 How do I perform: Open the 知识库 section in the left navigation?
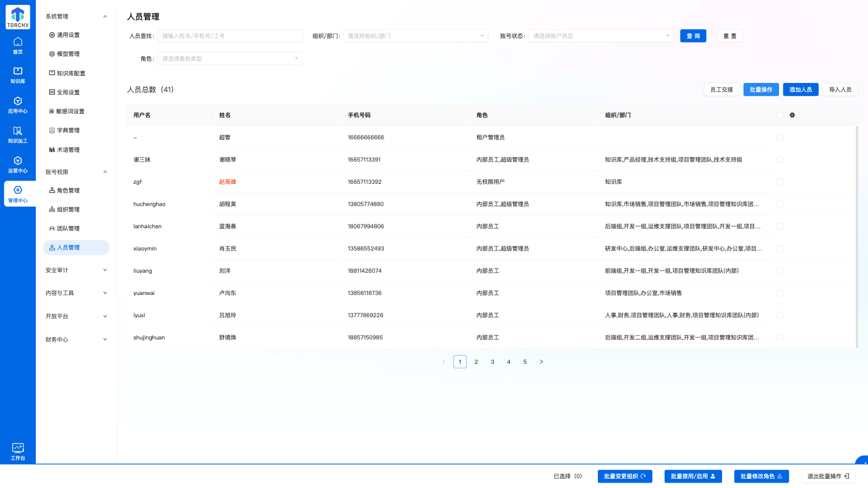18,75
